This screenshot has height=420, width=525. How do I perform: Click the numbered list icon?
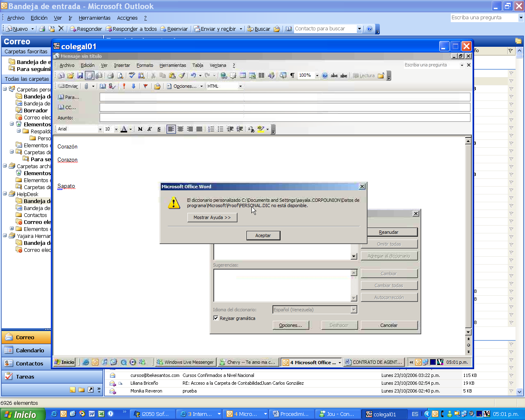tap(211, 129)
